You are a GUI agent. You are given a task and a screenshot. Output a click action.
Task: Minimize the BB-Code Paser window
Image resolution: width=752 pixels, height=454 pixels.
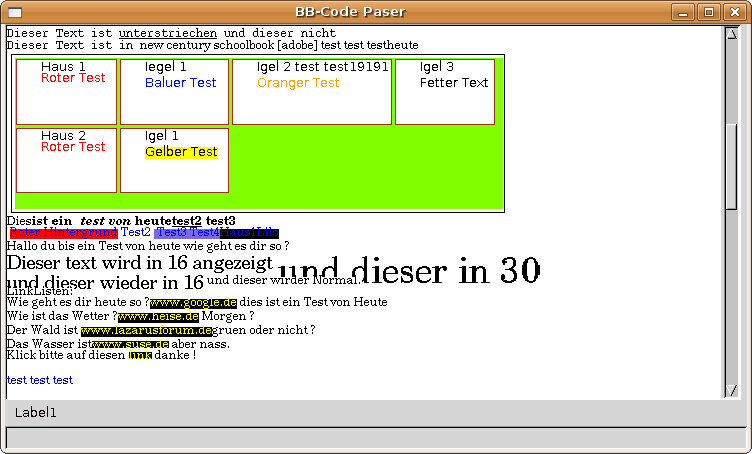(x=683, y=12)
